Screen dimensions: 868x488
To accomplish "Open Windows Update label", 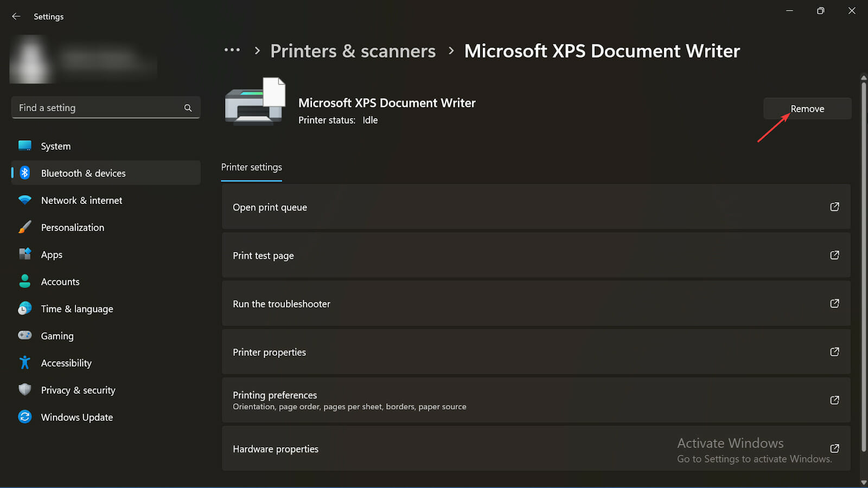I will (x=77, y=417).
